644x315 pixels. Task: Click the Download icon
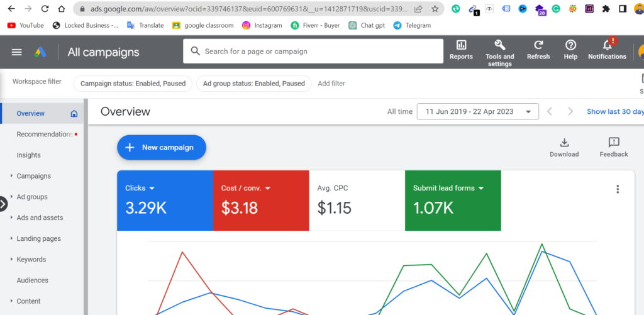tap(564, 143)
